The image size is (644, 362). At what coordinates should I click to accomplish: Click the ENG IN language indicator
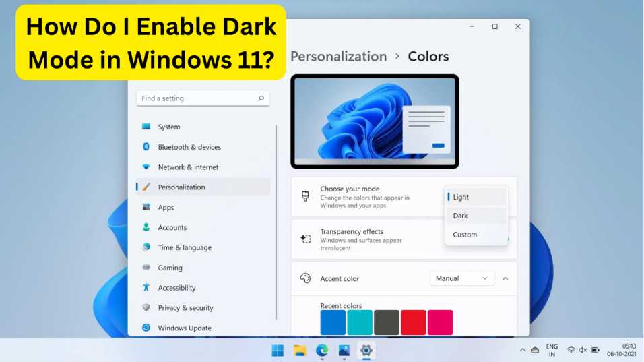[x=552, y=350]
